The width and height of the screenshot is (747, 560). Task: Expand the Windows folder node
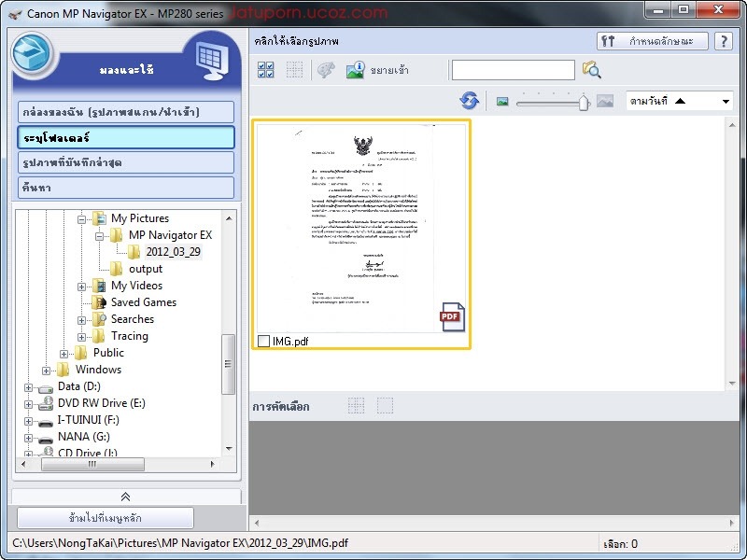[46, 371]
